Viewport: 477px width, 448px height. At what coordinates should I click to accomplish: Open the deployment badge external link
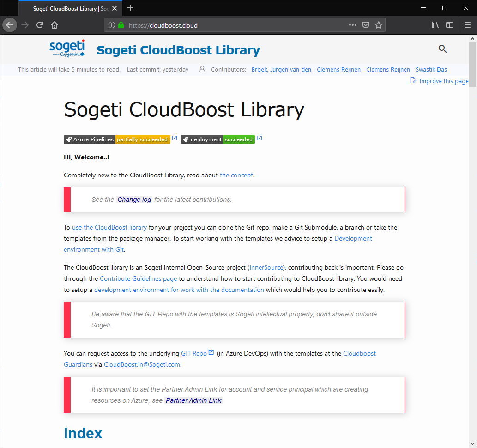[x=259, y=138]
